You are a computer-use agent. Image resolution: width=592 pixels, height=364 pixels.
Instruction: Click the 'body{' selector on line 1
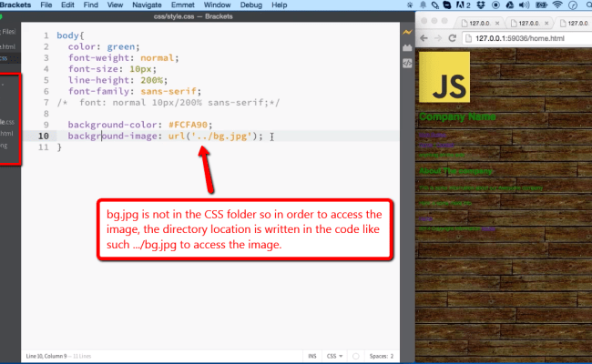click(70, 35)
